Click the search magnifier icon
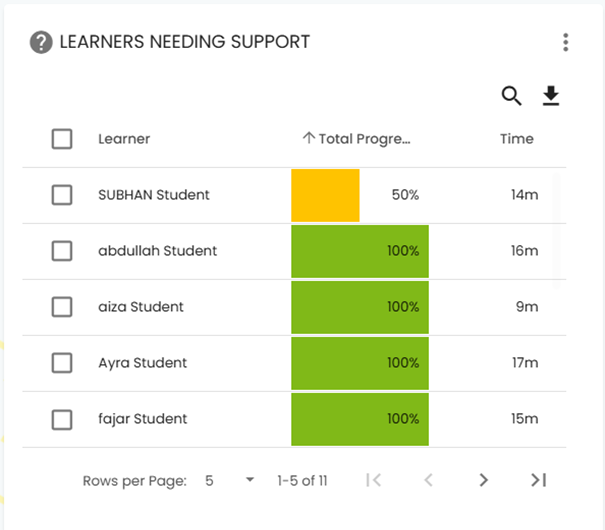Viewport: 605px width, 530px height. 511,96
